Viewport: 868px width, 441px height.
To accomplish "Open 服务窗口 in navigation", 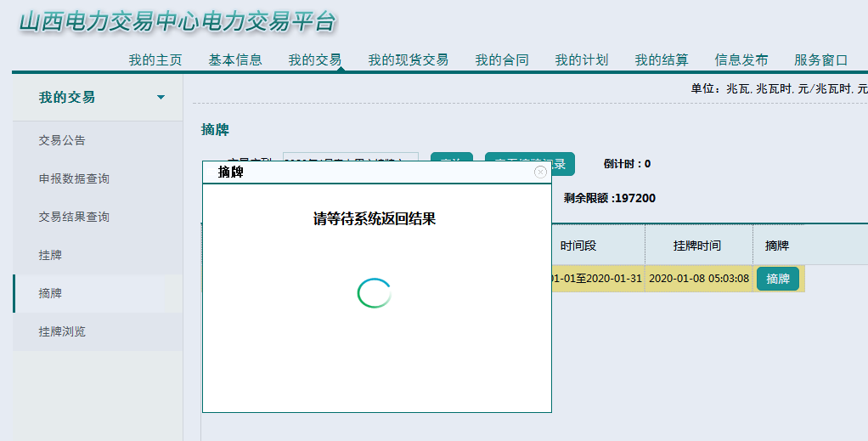I will click(821, 60).
